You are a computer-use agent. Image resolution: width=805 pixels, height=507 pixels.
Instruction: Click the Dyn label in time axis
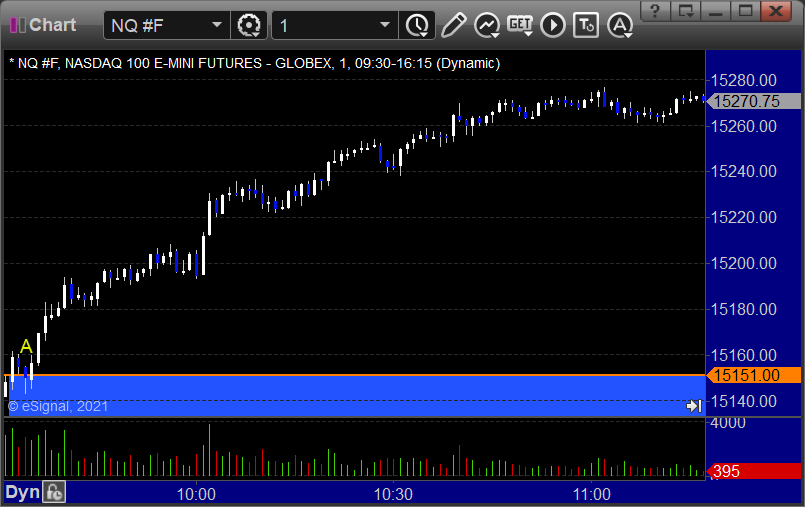click(23, 493)
